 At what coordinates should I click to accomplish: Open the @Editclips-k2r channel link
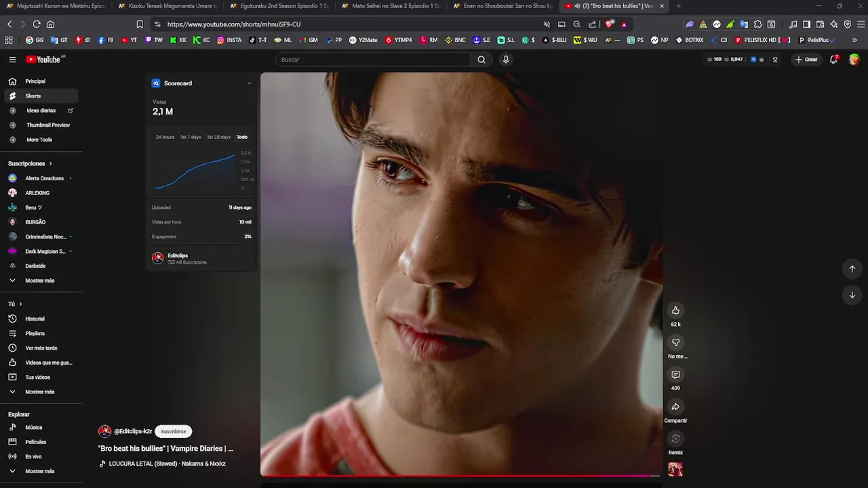[133, 431]
